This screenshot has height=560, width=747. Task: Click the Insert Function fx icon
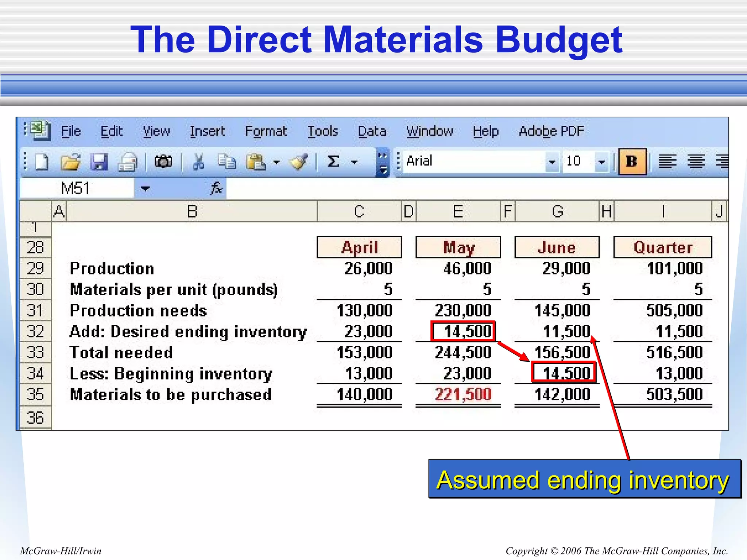[216, 188]
